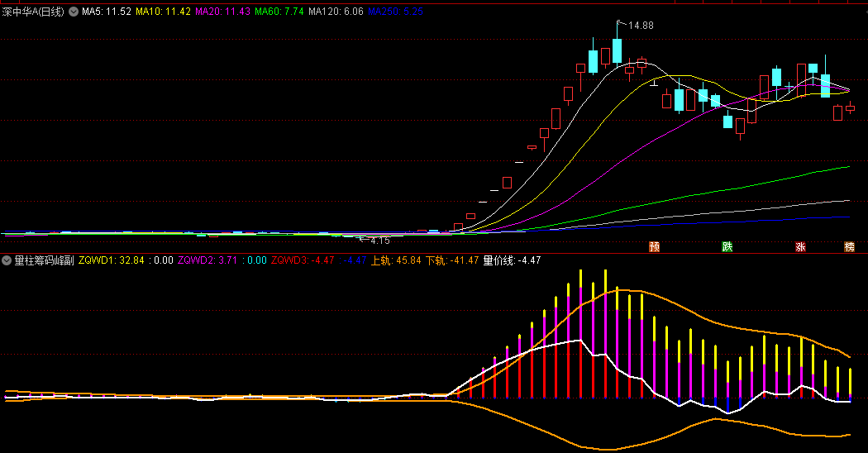
Task: Select the magenta MA20 label
Action: pos(222,12)
